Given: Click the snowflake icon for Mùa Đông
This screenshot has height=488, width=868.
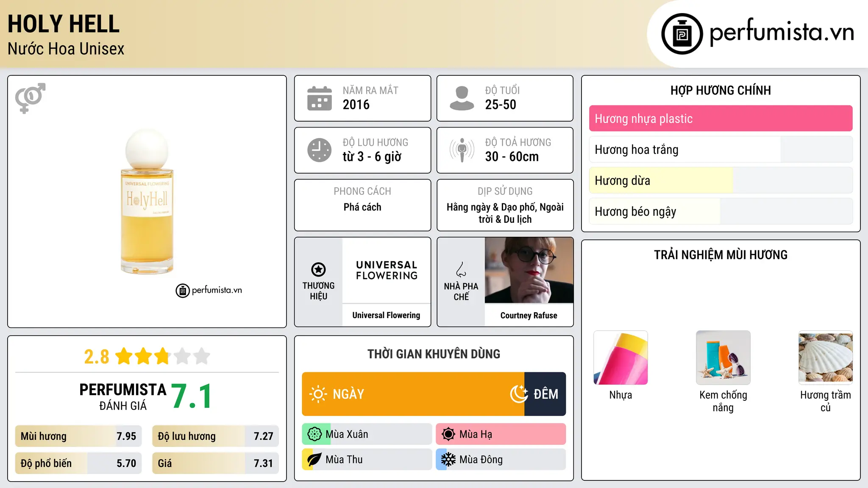Looking at the screenshot, I should (x=448, y=460).
